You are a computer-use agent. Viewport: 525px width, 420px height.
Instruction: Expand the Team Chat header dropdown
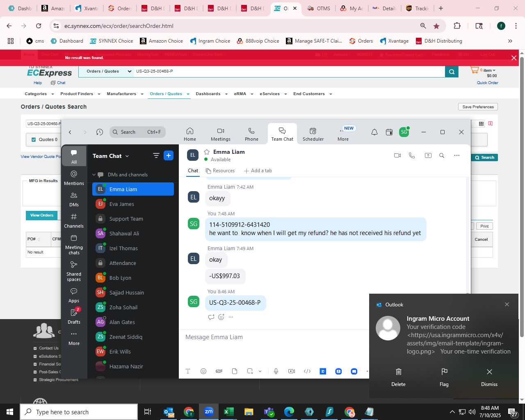tap(127, 156)
